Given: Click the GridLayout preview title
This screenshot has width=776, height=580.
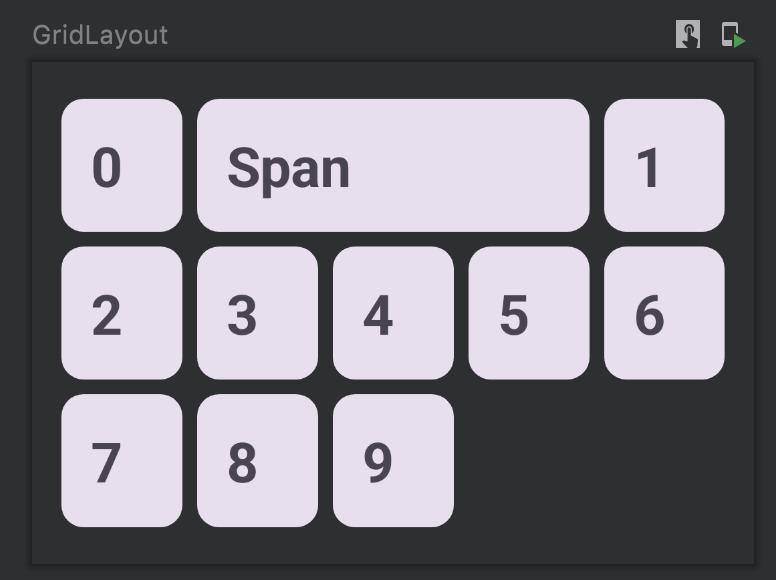Looking at the screenshot, I should 100,35.
